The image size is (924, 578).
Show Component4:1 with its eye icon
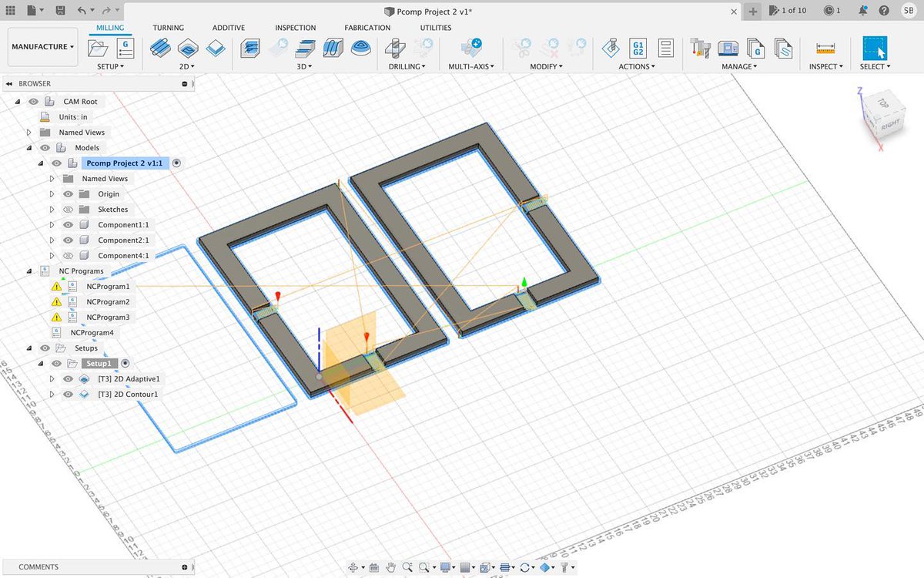point(68,256)
